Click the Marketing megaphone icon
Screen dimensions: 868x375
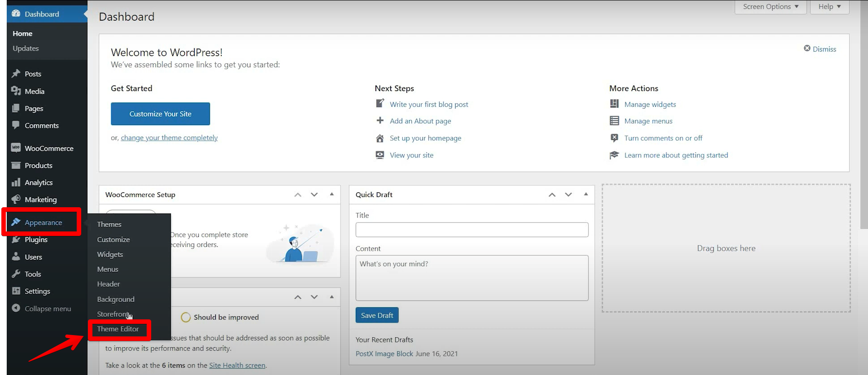tap(16, 199)
